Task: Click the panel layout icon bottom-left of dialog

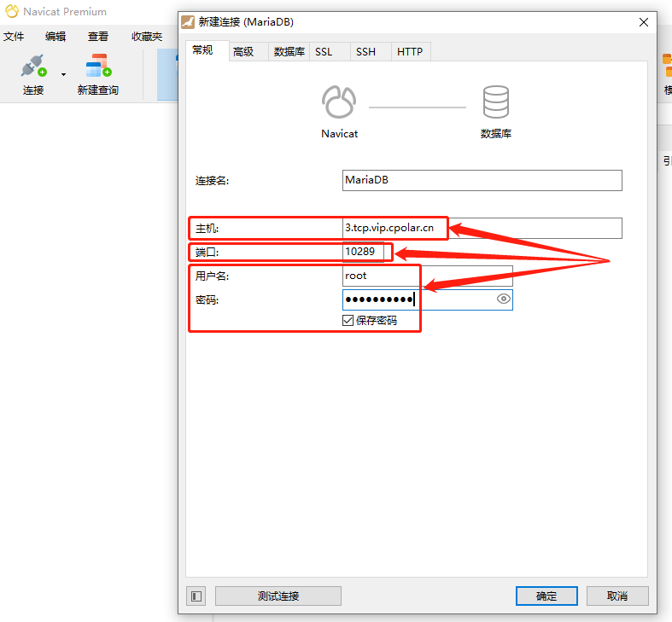Action: (x=196, y=596)
